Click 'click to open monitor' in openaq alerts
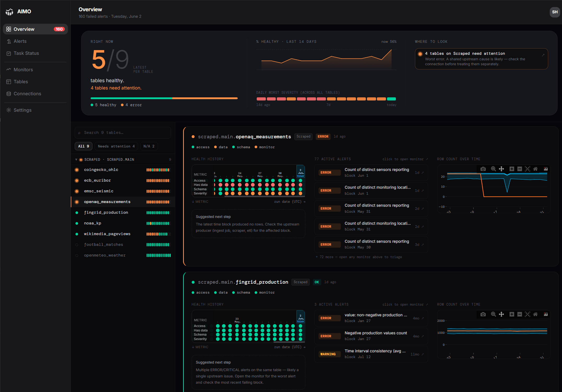Image resolution: width=562 pixels, height=392 pixels. click(x=405, y=159)
